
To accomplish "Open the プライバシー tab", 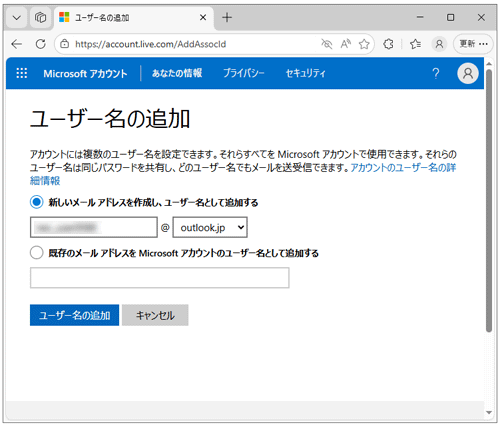I will click(x=244, y=73).
